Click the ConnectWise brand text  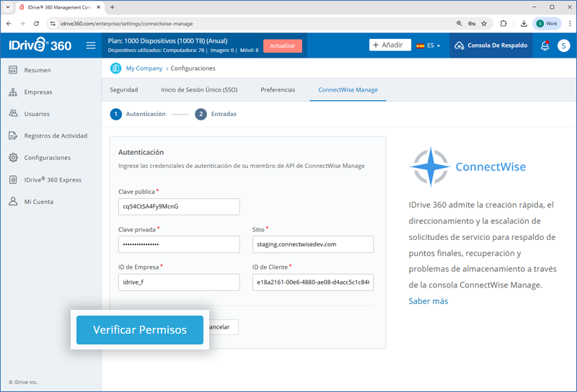pos(490,166)
